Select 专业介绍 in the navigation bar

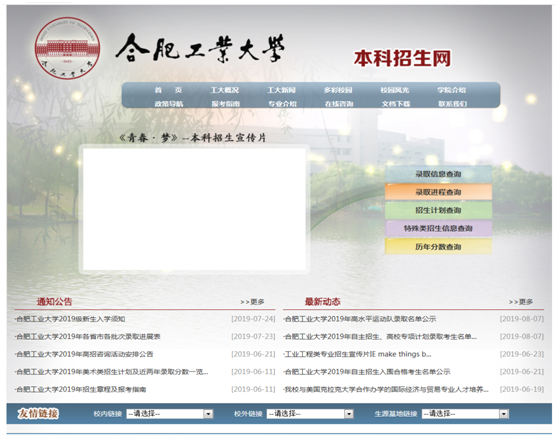(283, 104)
